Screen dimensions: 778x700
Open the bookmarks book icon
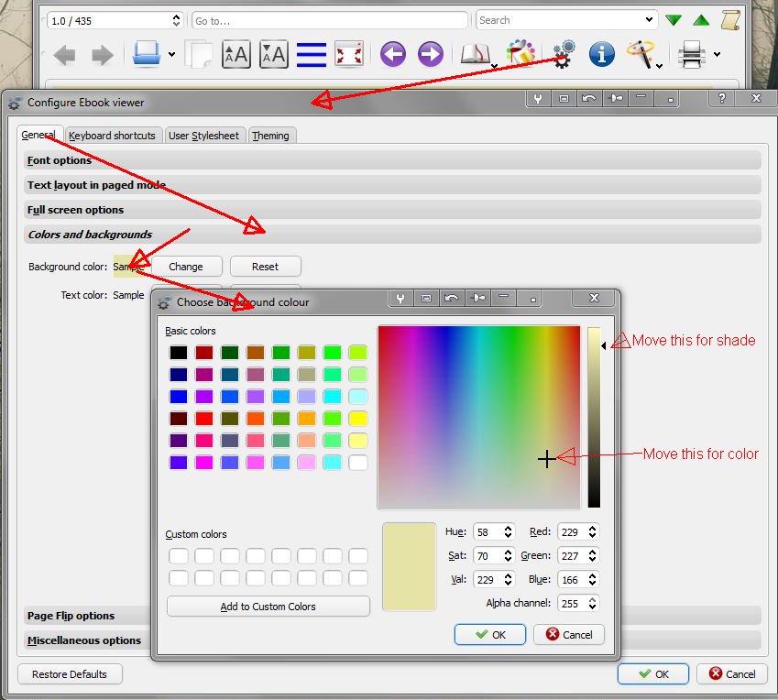tap(476, 53)
